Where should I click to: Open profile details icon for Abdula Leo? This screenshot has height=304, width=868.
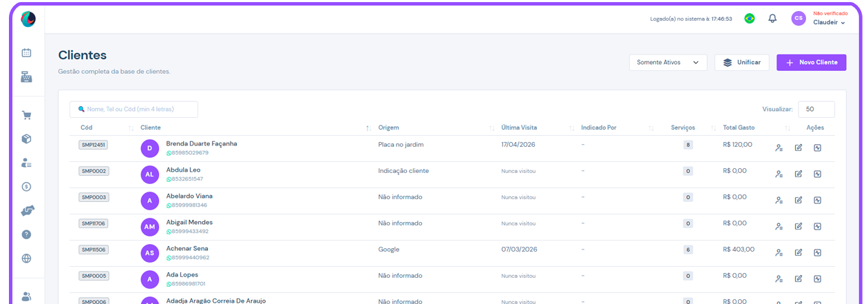click(x=779, y=174)
